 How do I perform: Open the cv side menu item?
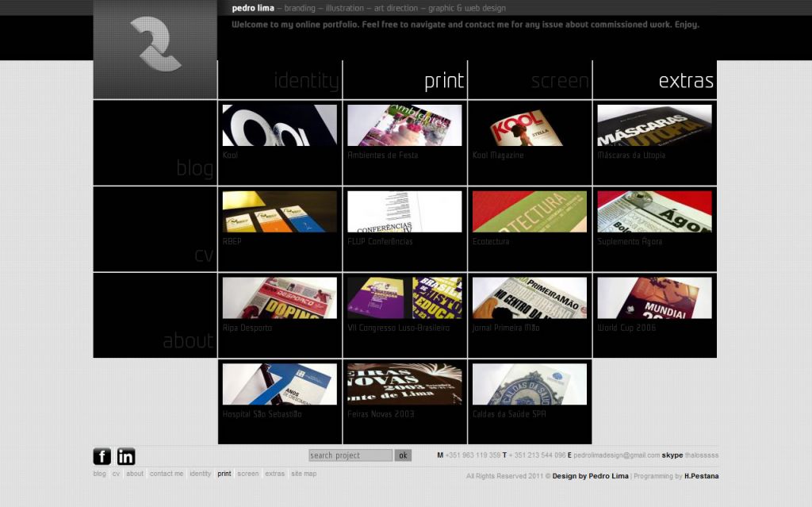(204, 255)
